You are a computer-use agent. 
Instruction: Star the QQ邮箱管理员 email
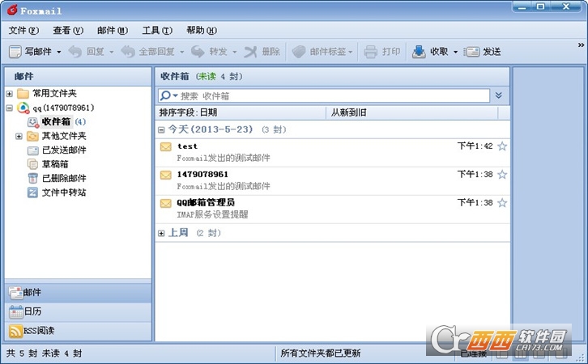point(502,203)
